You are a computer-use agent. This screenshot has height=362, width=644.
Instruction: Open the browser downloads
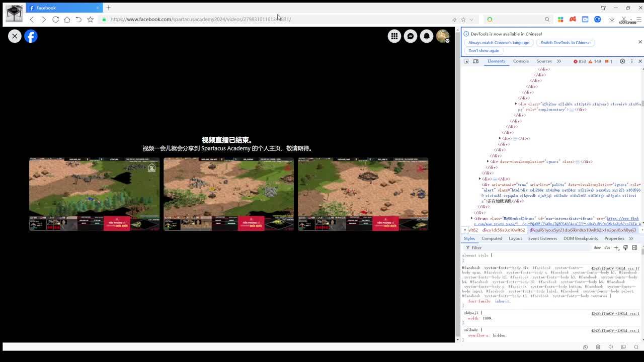point(612,20)
